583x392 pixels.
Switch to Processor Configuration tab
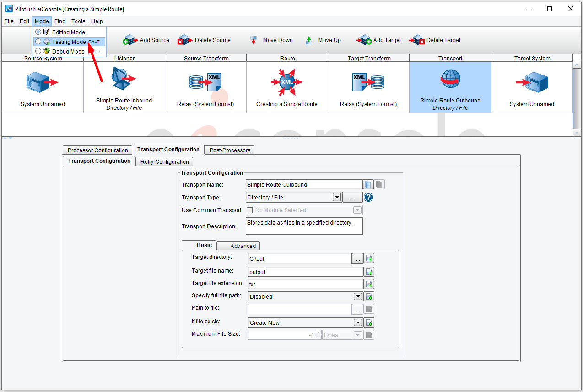tap(97, 150)
